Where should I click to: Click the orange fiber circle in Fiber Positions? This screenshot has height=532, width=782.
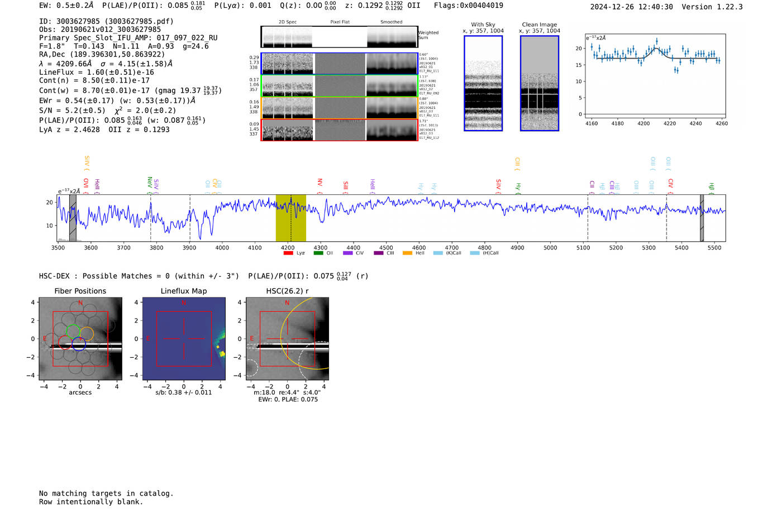(x=87, y=334)
